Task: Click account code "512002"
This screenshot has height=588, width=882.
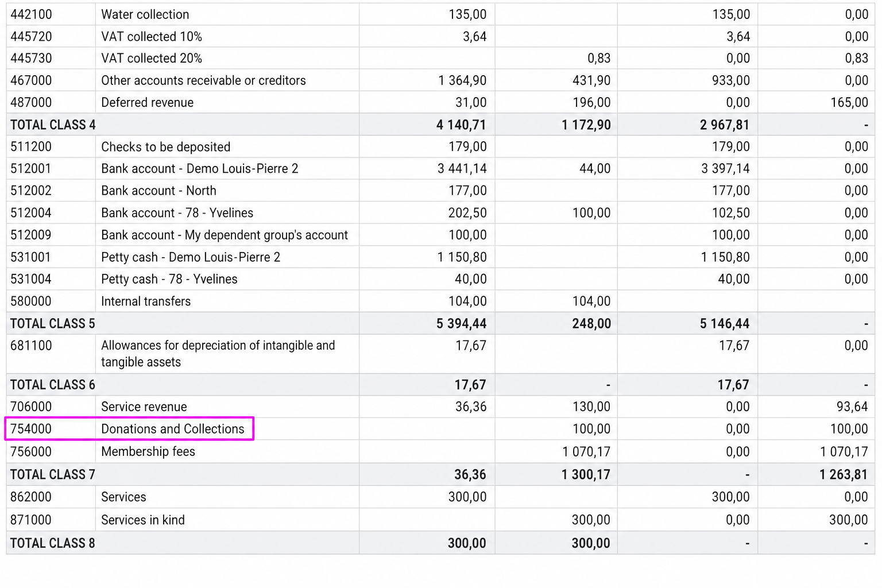Action: pyautogui.click(x=31, y=191)
